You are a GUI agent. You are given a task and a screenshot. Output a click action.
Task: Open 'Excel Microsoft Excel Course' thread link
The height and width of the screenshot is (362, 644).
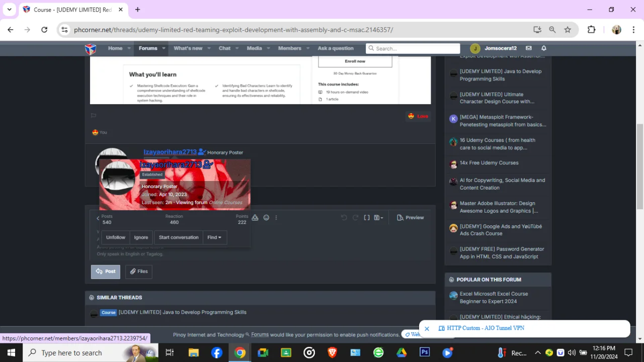tap(494, 298)
